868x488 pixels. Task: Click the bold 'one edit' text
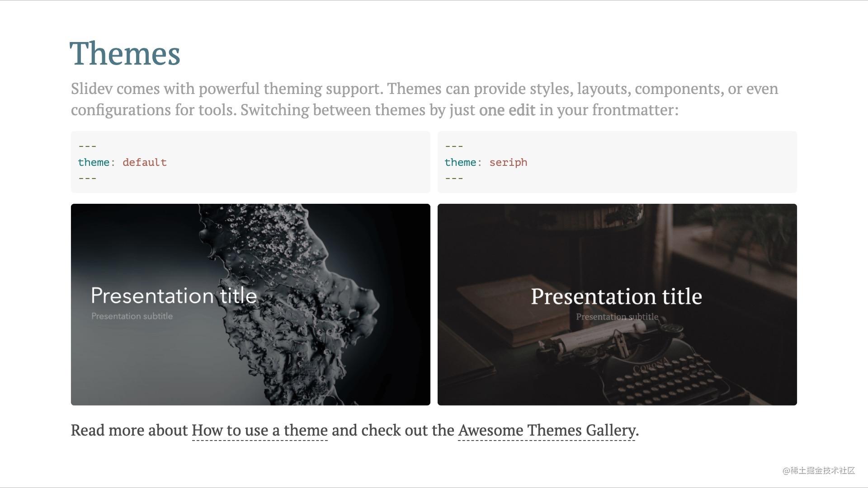[507, 110]
